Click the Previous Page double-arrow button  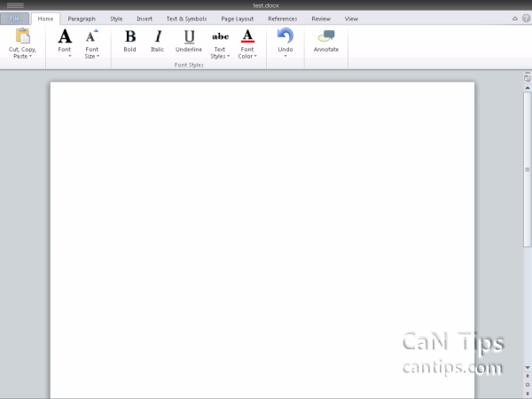coord(528,376)
